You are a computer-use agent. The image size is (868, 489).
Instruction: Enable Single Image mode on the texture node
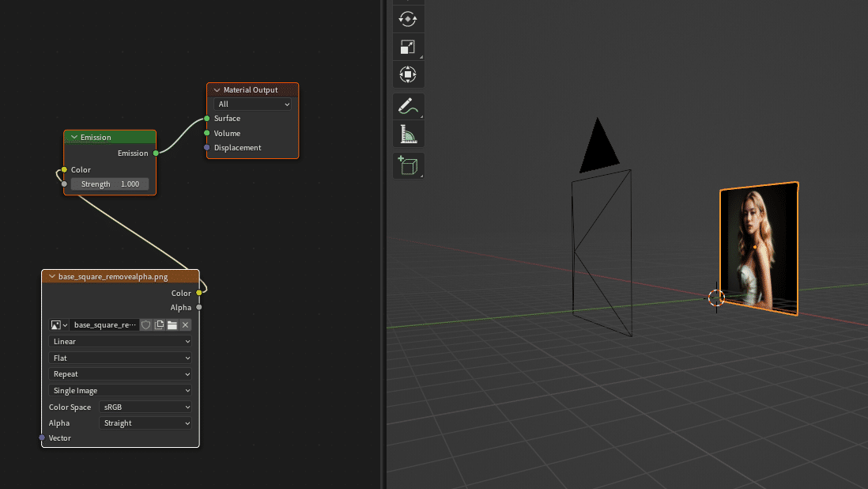pyautogui.click(x=119, y=390)
